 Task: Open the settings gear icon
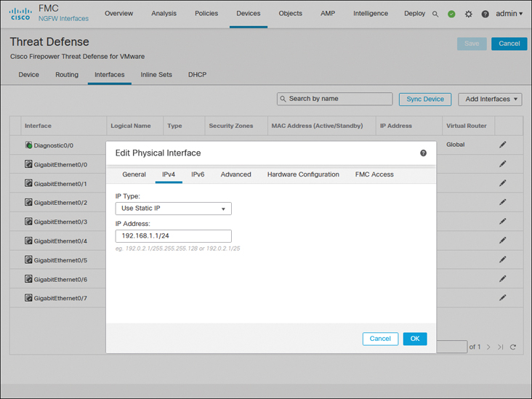point(468,14)
